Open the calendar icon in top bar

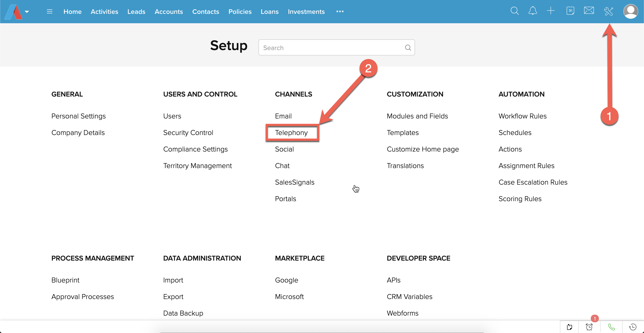570,11
